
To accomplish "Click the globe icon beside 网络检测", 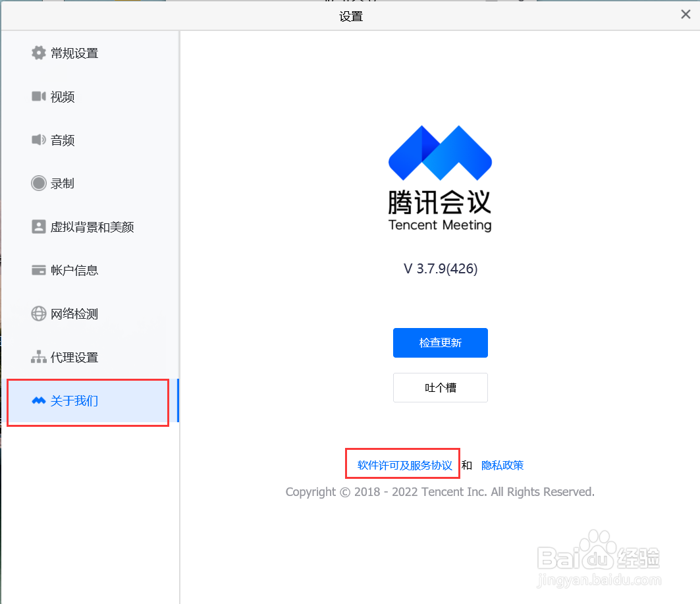I will [38, 314].
